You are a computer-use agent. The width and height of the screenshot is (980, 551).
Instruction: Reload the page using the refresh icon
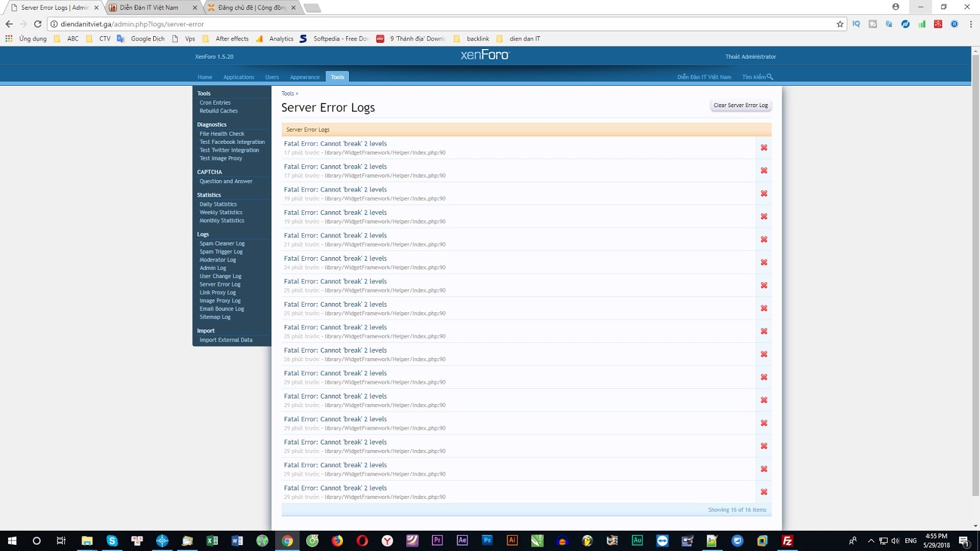click(x=37, y=24)
